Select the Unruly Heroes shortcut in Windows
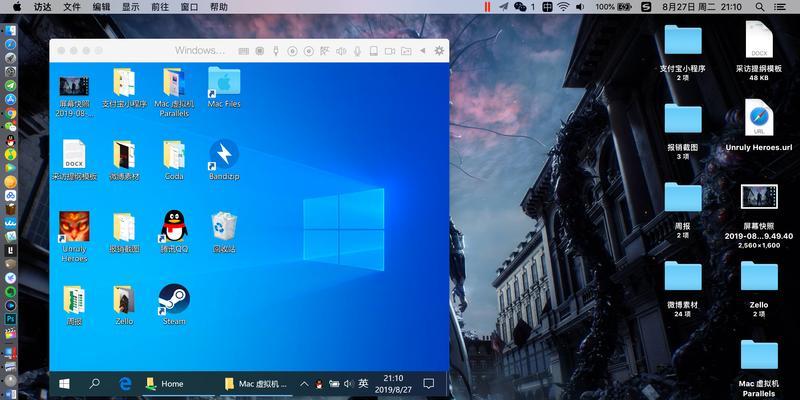This screenshot has width=800, height=400. point(74,237)
